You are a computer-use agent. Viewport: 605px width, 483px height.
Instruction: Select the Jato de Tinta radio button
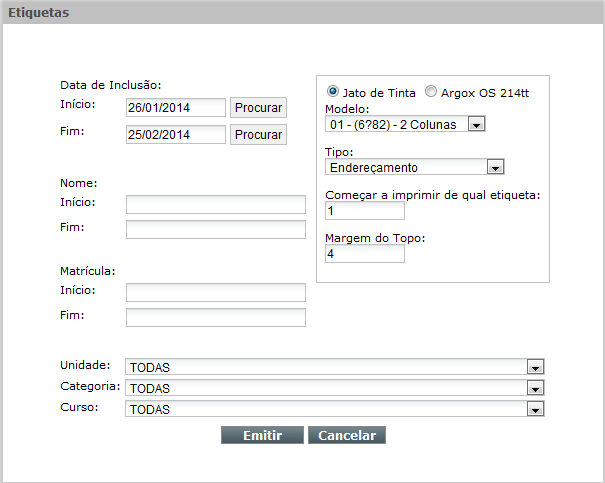(333, 92)
